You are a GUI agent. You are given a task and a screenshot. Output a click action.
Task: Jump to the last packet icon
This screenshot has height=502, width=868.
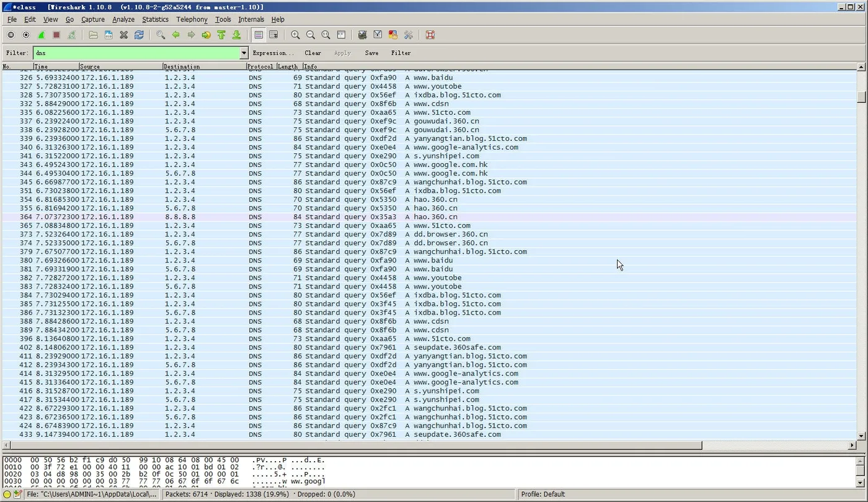pyautogui.click(x=237, y=35)
